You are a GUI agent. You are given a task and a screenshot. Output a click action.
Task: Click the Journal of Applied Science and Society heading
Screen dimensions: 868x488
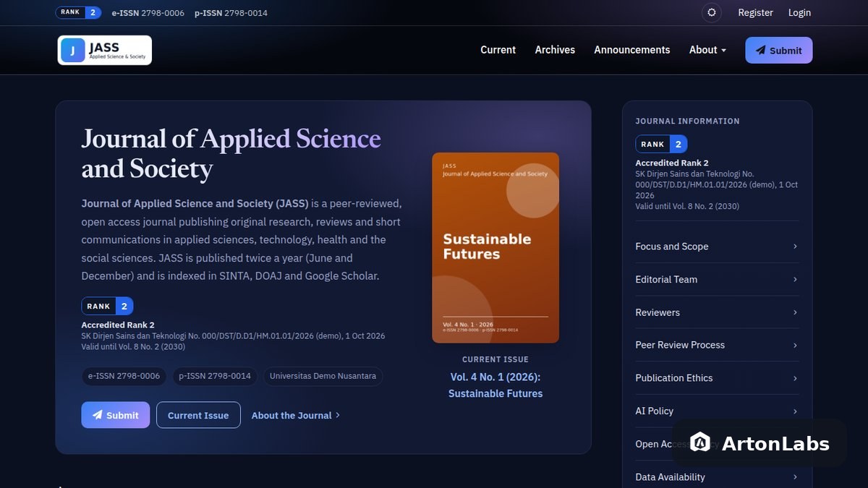pyautogui.click(x=231, y=153)
